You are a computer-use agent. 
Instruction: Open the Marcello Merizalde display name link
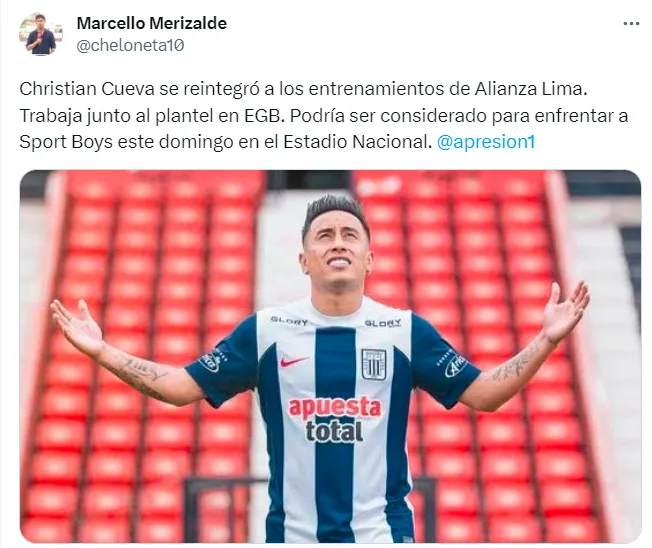(152, 23)
